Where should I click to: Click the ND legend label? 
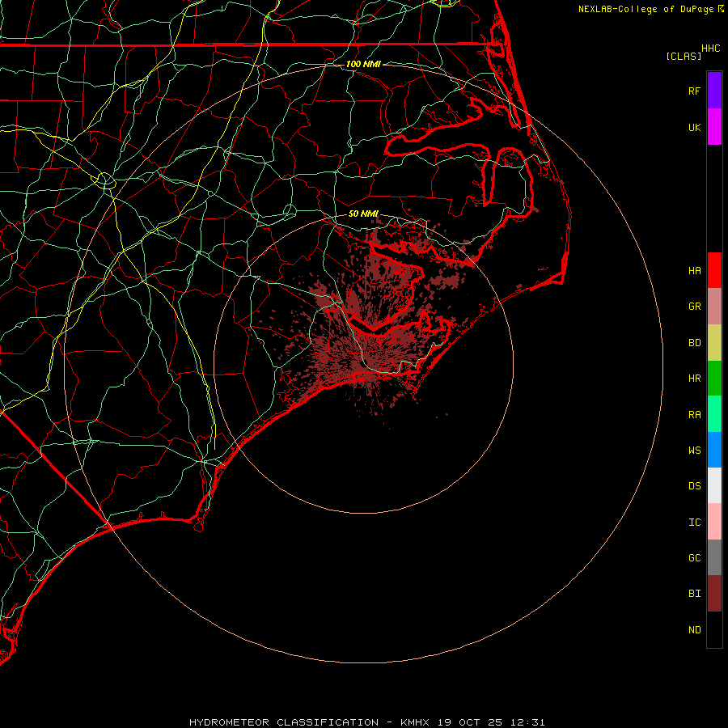click(694, 630)
